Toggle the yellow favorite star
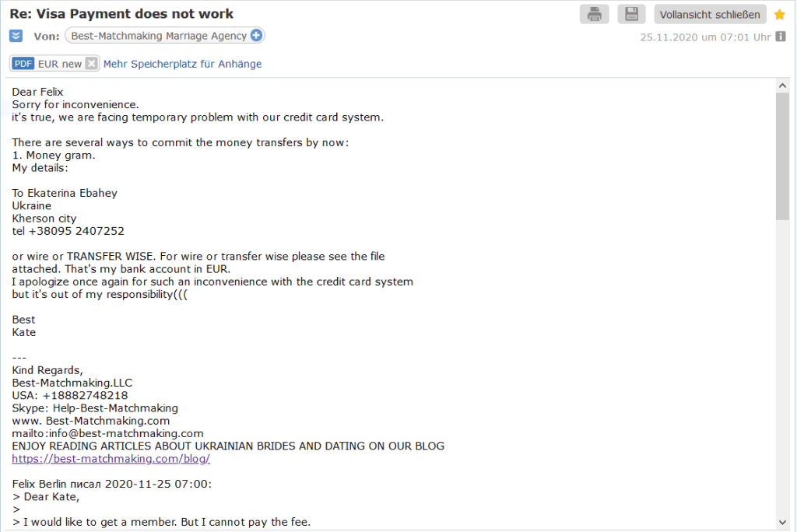The width and height of the screenshot is (797, 532). [780, 15]
